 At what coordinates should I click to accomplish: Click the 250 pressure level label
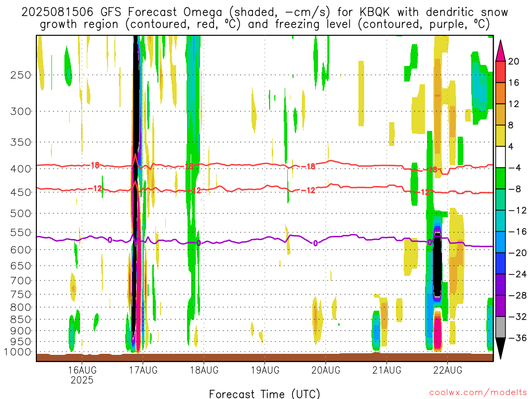tap(20, 75)
